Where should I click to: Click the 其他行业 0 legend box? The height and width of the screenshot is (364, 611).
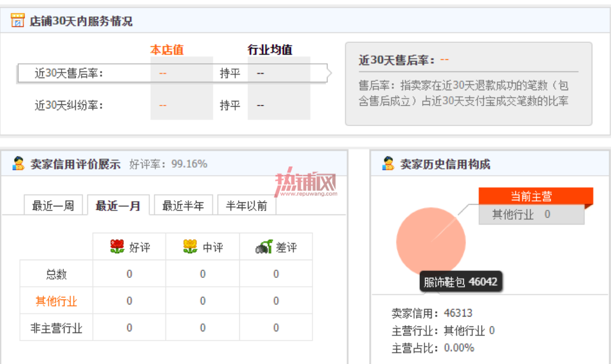coord(531,215)
